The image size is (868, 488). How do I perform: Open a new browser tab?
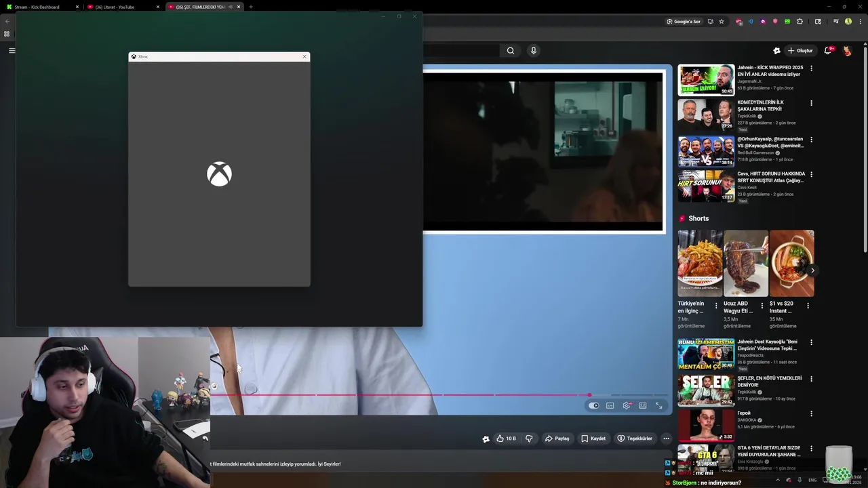point(251,7)
